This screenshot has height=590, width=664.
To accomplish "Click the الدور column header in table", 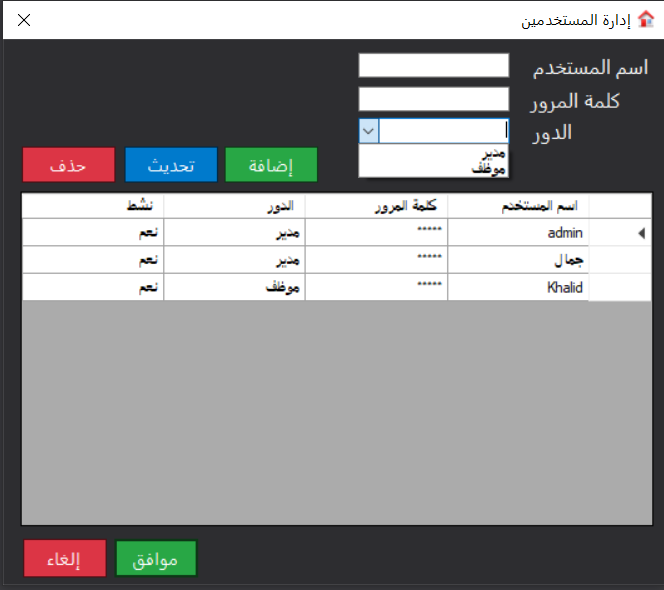I will click(234, 206).
